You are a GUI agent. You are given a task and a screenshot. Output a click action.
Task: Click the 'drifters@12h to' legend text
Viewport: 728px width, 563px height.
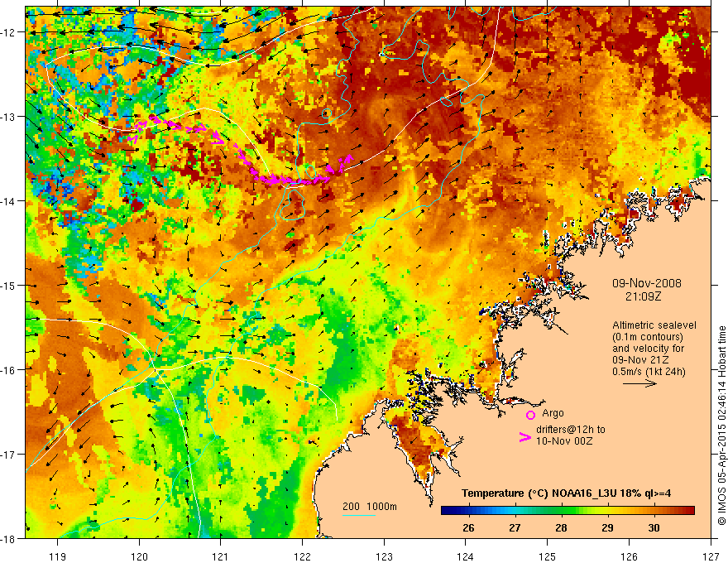point(571,430)
